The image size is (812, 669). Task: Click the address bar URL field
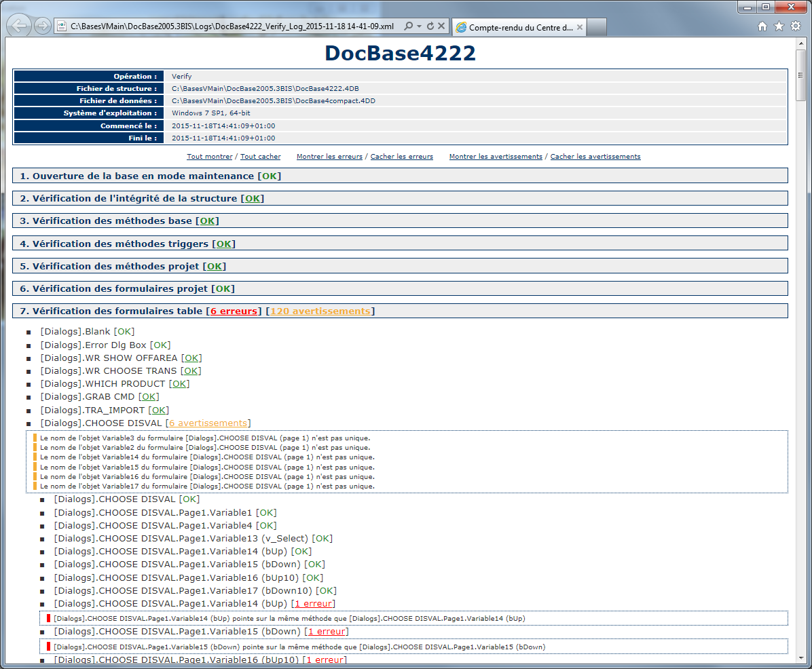[x=231, y=26]
